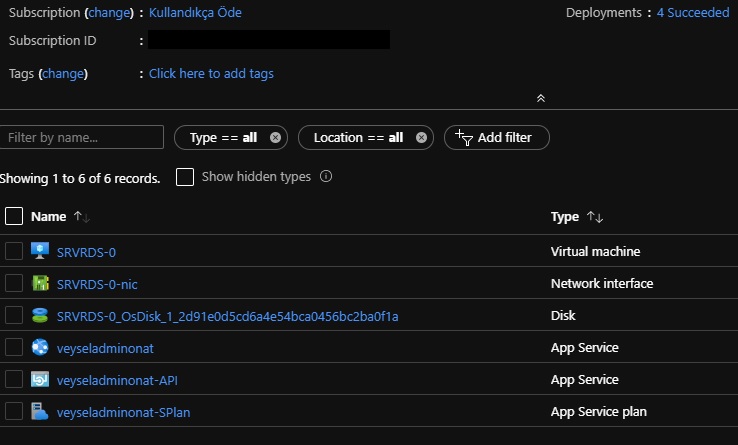Collapse the essentials section with double chevron
The image size is (738, 445).
point(541,98)
